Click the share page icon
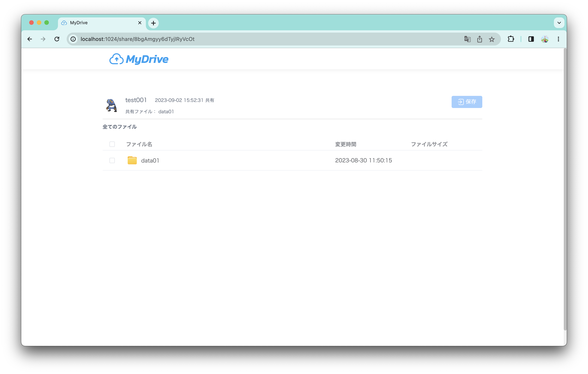The height and width of the screenshot is (374, 588). (480, 39)
